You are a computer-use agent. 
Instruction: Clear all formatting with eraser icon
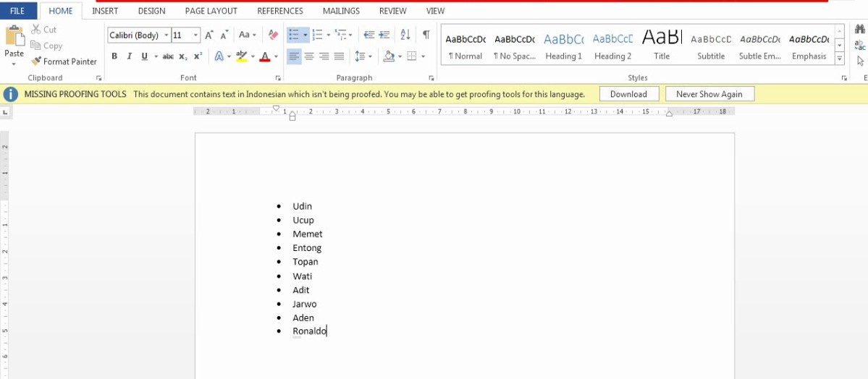click(x=273, y=35)
